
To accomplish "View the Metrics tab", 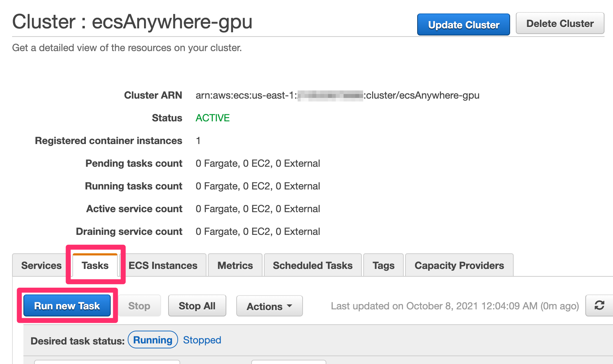I will [x=235, y=265].
